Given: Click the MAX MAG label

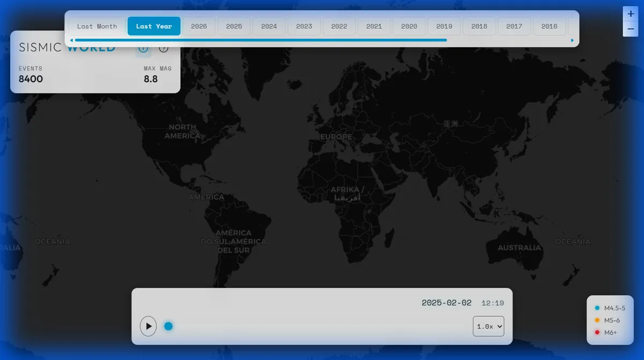Looking at the screenshot, I should 158,68.
